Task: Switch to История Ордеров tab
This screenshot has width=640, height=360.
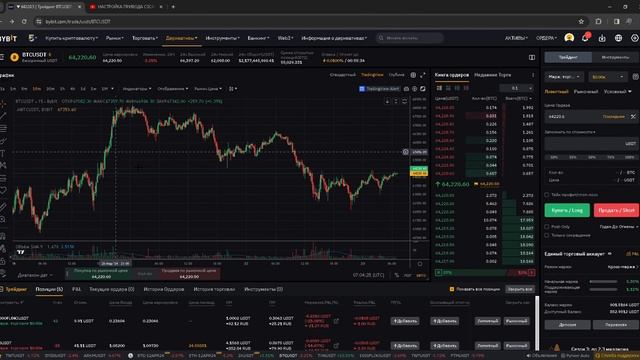Action: click(163, 289)
